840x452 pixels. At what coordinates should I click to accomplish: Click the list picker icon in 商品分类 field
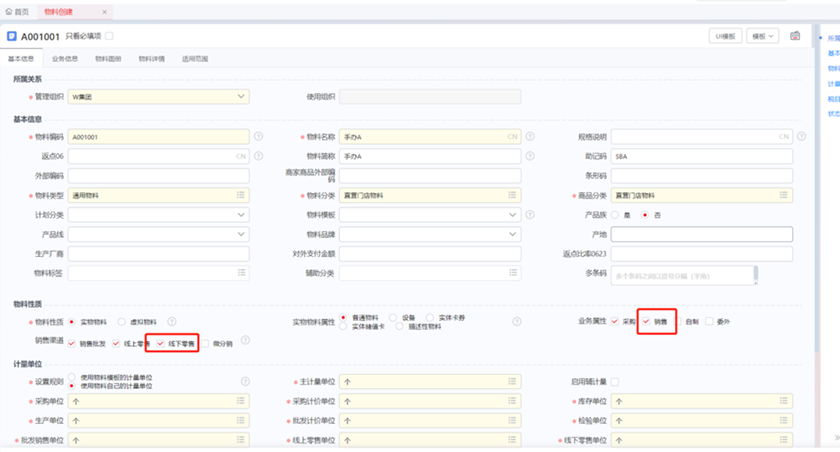(786, 195)
